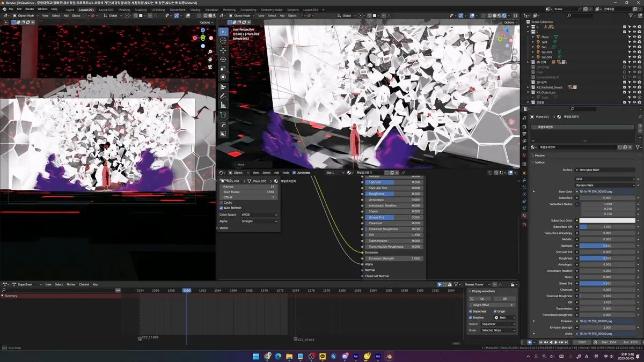Click the Off button under Display waveform
Image resolution: width=644 pixels, height=362 pixels.
(x=504, y=299)
